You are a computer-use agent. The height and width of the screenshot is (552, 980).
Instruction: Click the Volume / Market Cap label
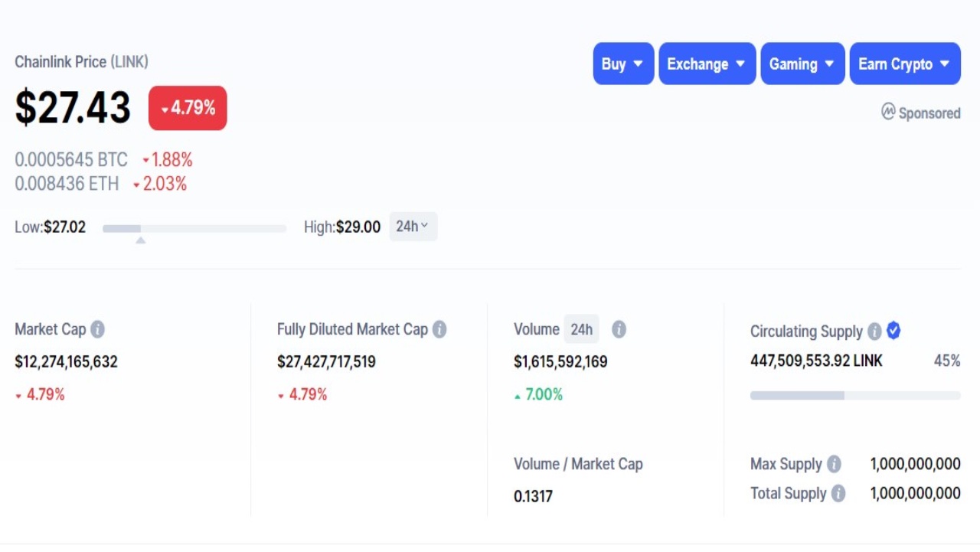pyautogui.click(x=578, y=464)
